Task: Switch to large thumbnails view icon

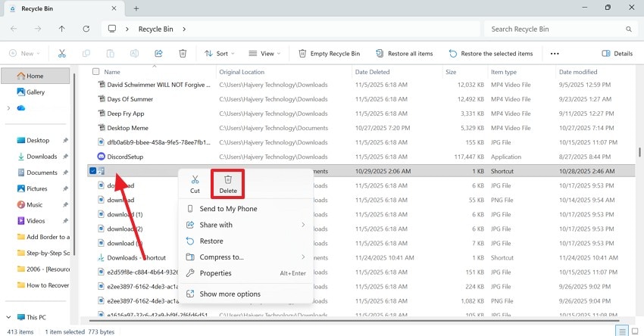Action: 635,331
